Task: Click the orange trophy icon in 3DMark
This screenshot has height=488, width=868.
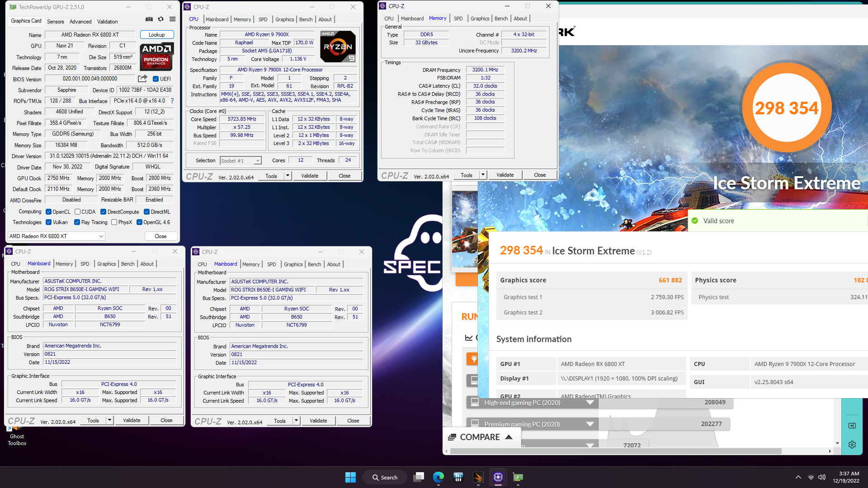Action: 473,359
